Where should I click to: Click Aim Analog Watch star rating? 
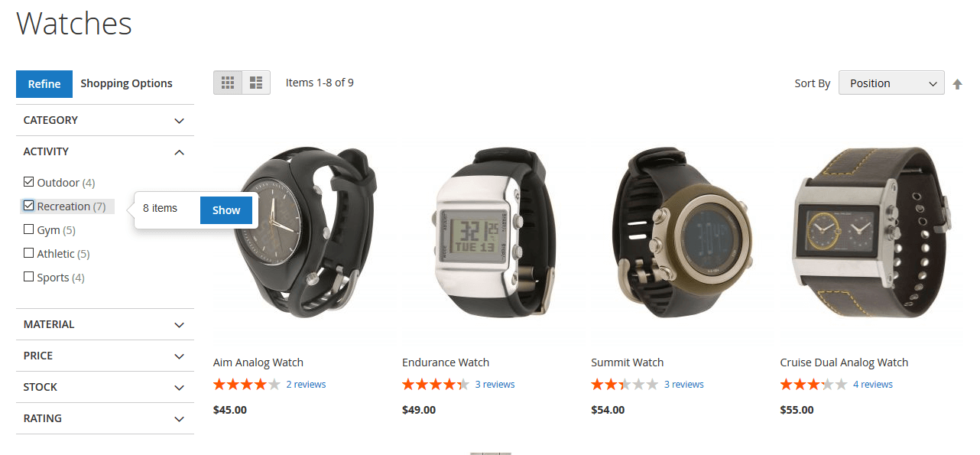click(247, 385)
